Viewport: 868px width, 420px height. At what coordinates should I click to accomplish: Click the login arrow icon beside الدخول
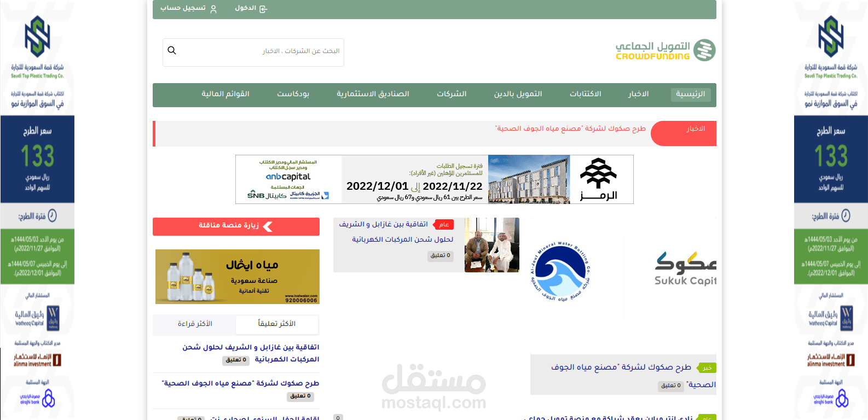click(263, 9)
